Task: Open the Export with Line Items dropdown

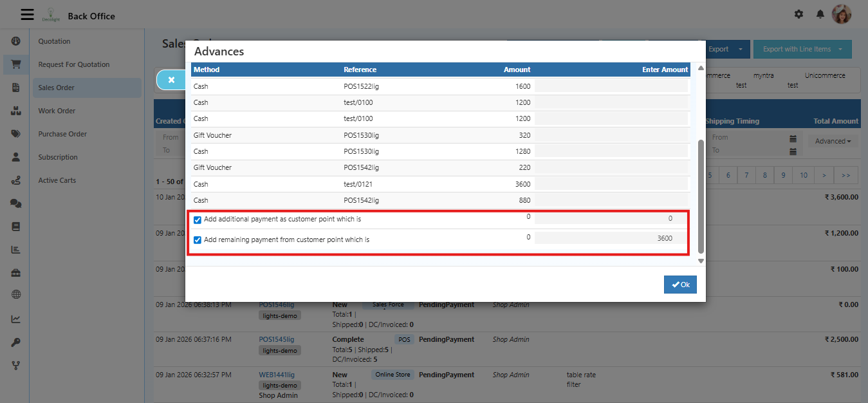Action: click(802, 50)
